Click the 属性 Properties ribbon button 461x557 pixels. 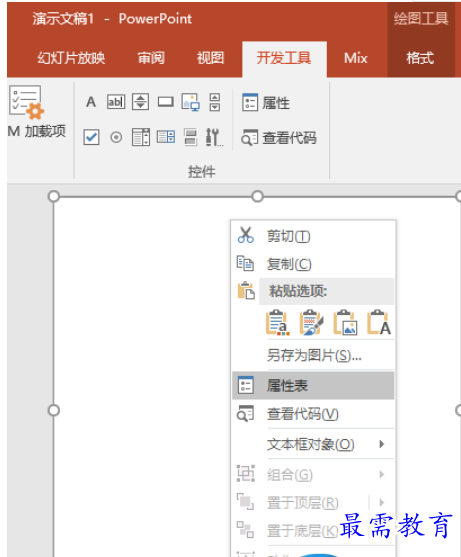click(266, 103)
